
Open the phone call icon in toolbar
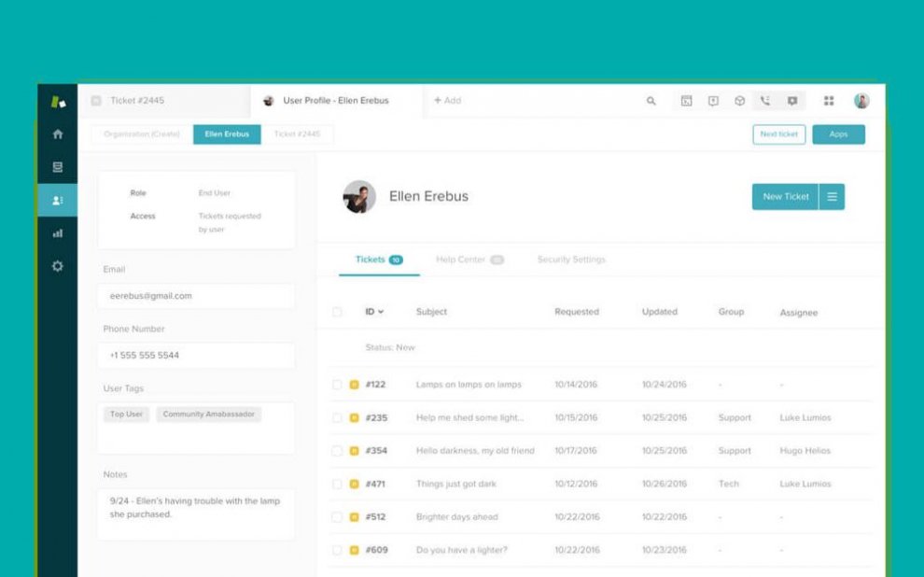tap(765, 101)
